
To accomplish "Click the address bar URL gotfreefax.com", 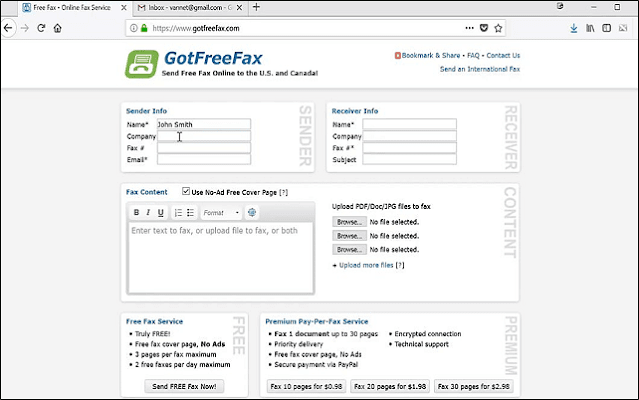I will [x=196, y=28].
